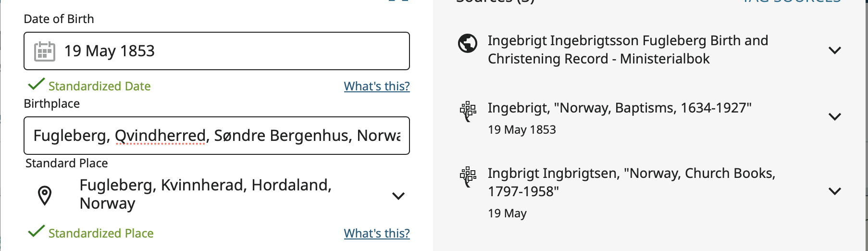The image size is (868, 251).
Task: Expand the Norway, Baptisms 1634-1927 source
Action: point(835,116)
